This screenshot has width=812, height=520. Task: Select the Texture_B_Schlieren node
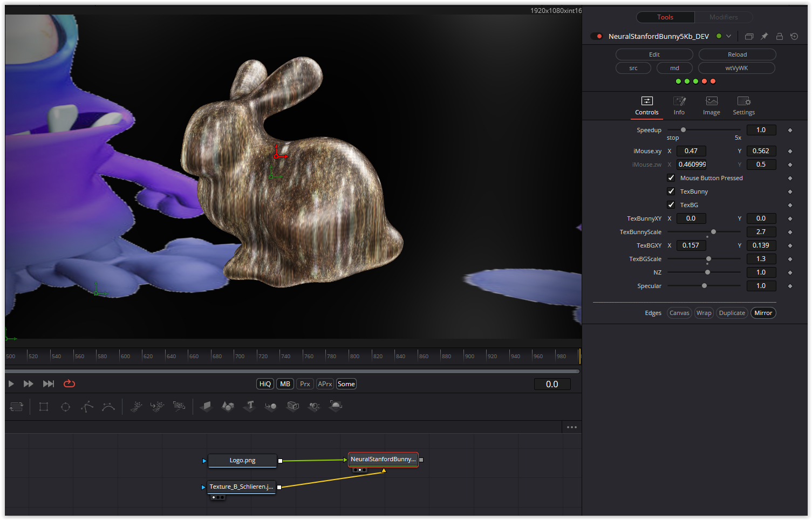[x=241, y=487]
